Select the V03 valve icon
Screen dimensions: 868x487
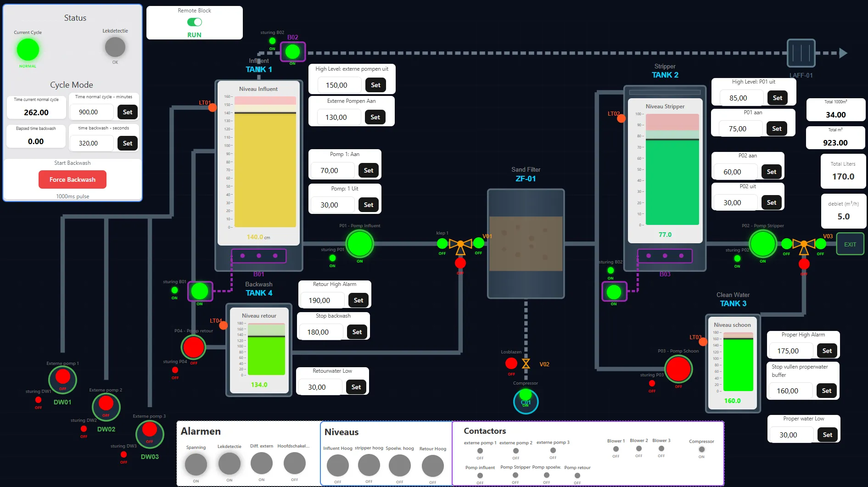tap(804, 246)
